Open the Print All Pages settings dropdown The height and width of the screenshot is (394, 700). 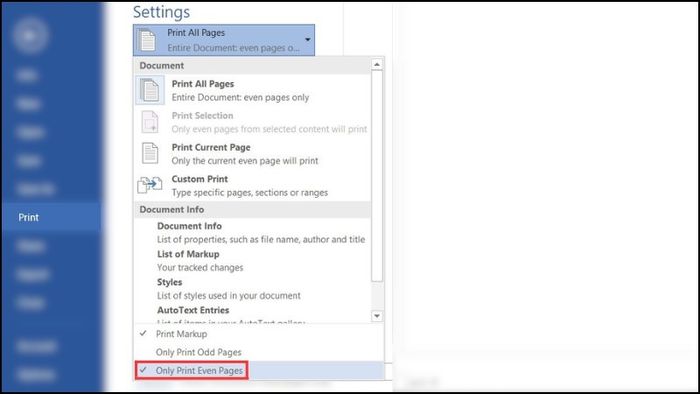(x=224, y=40)
